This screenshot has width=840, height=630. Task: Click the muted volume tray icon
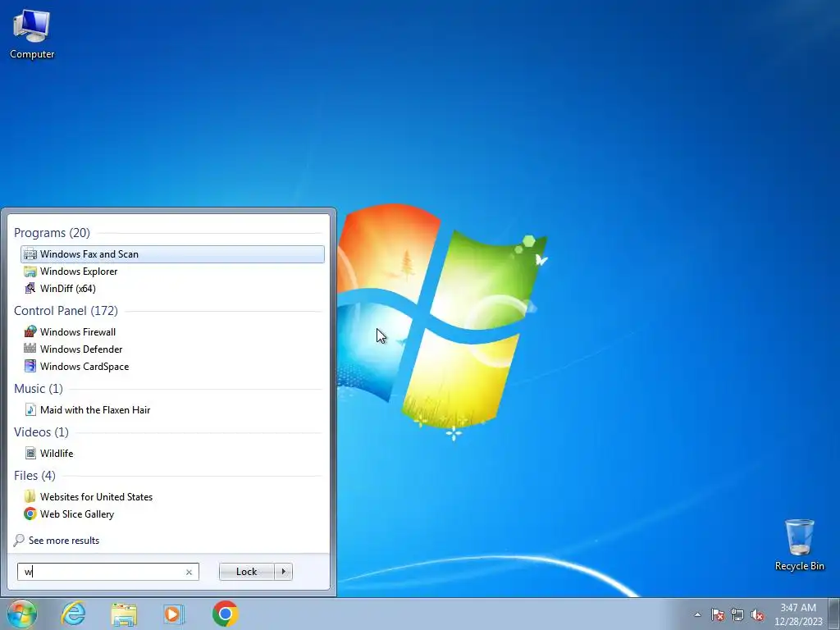pos(757,614)
